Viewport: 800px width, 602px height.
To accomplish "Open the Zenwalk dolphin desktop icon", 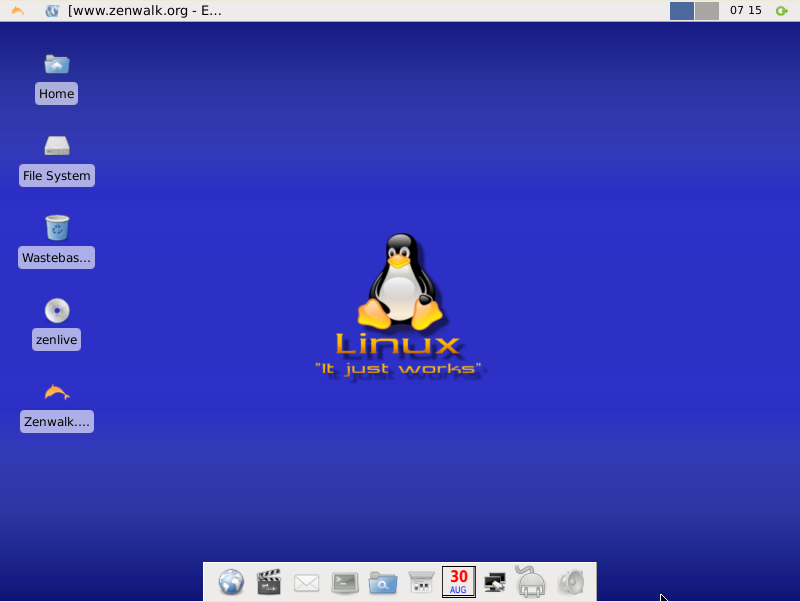I will (x=57, y=392).
